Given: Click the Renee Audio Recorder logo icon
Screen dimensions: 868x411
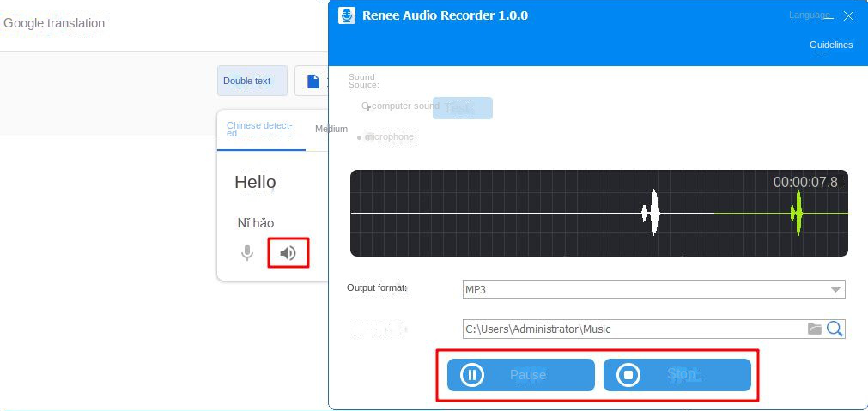Looking at the screenshot, I should click(x=347, y=15).
